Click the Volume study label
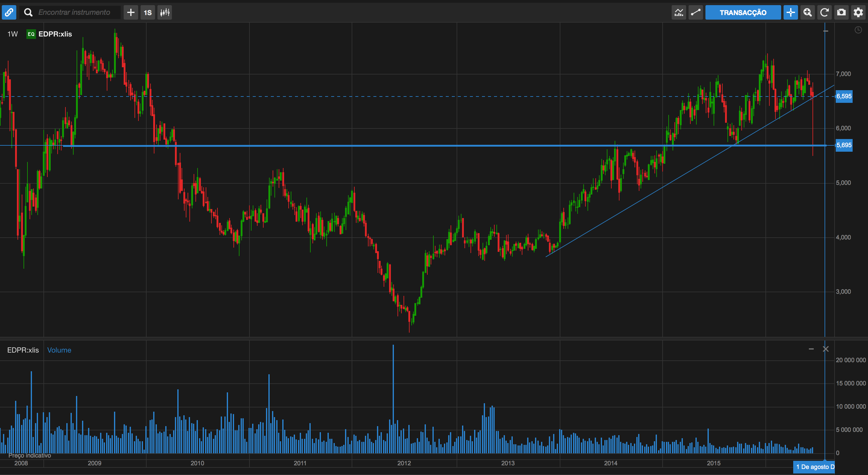The height and width of the screenshot is (475, 868). point(59,350)
